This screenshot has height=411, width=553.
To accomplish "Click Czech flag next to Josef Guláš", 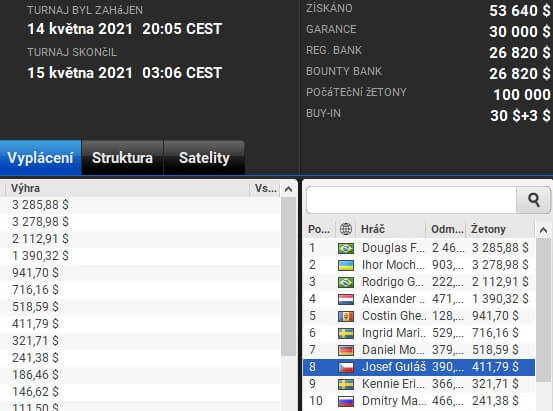I will 346,367.
